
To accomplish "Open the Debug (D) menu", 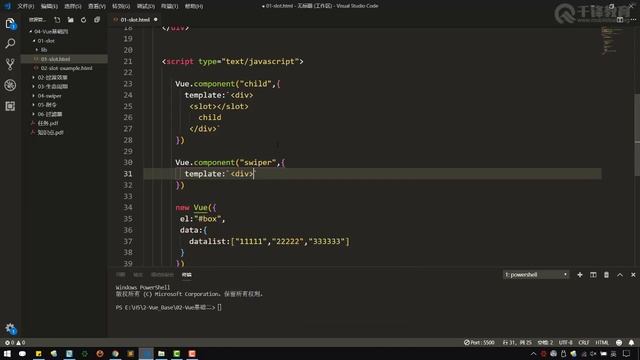I will 146,6.
